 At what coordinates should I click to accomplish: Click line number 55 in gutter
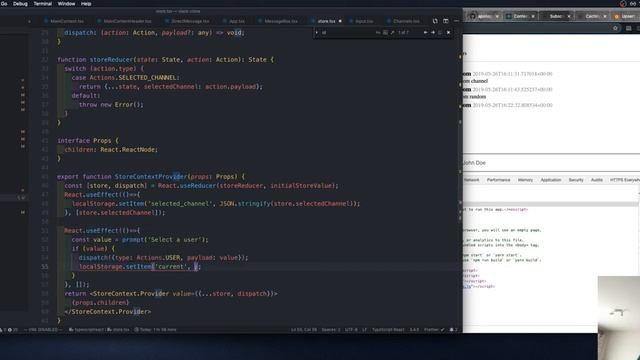pyautogui.click(x=44, y=267)
